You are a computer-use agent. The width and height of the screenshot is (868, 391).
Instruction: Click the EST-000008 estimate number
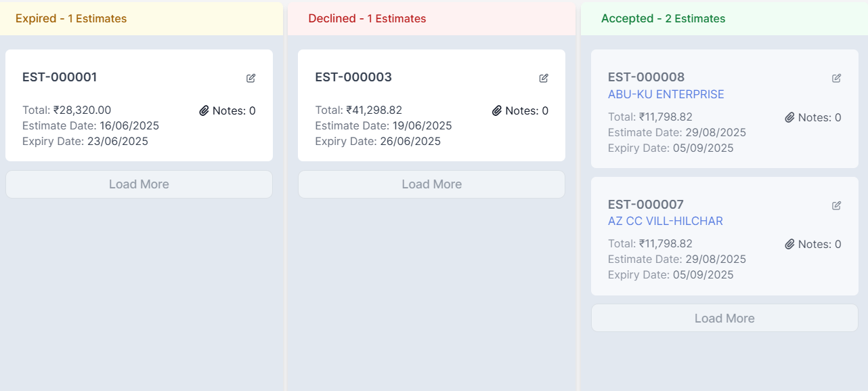(x=646, y=77)
